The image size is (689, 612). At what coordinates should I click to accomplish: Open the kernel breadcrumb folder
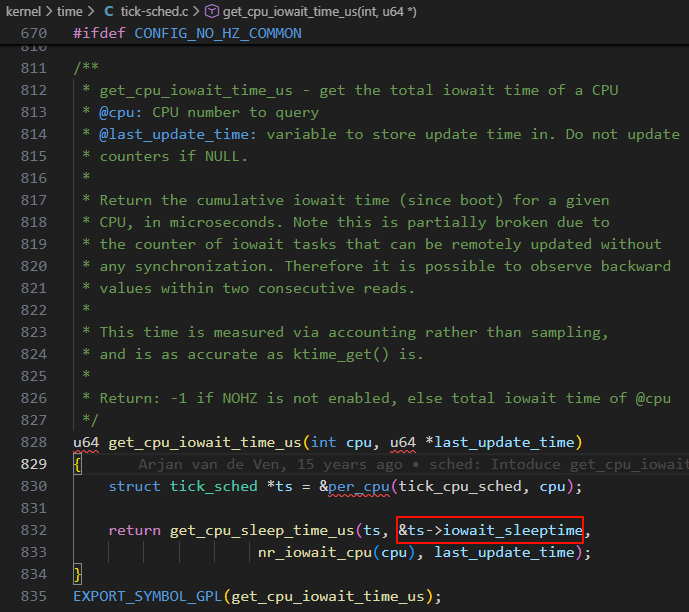point(23,11)
